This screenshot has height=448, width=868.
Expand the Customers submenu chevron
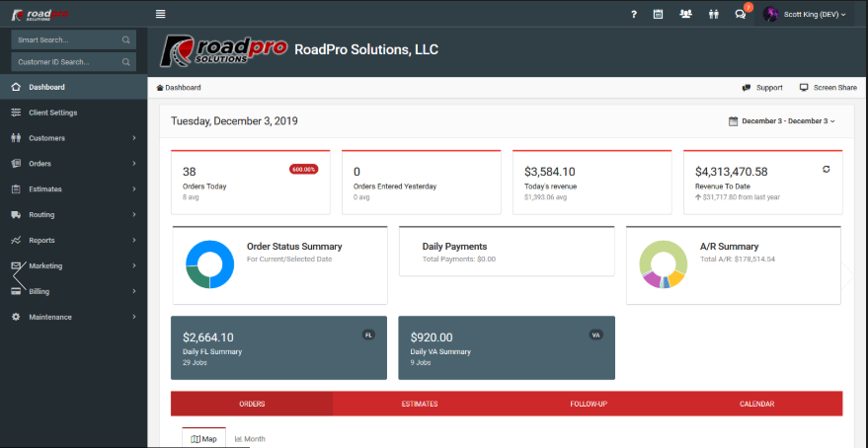pos(134,138)
